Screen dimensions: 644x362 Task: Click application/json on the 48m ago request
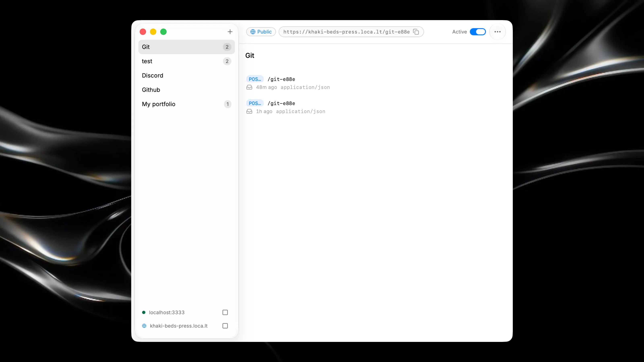[305, 87]
